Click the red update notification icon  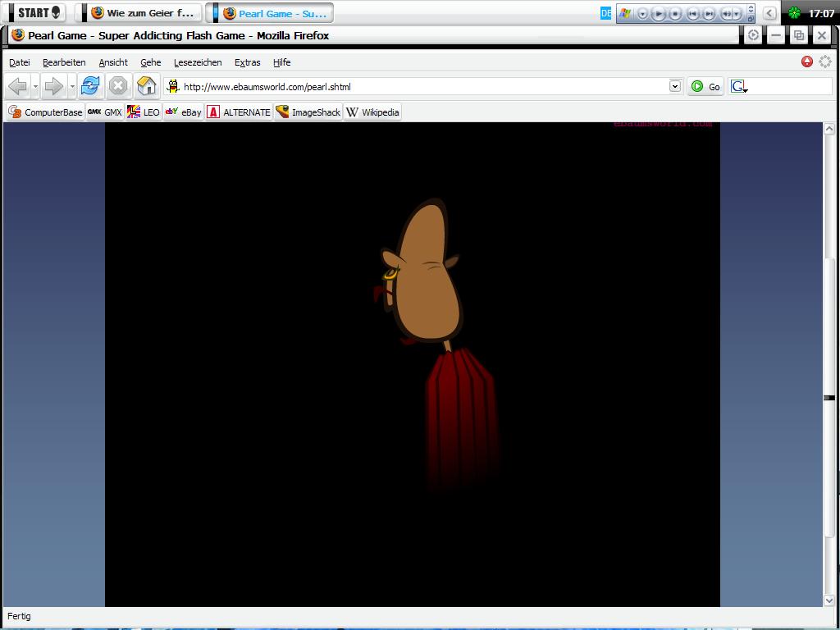click(807, 62)
